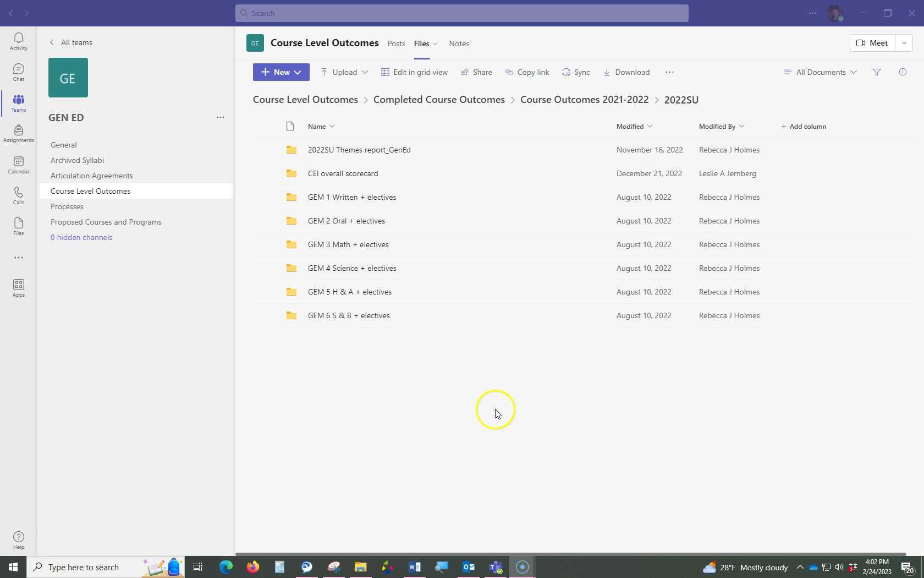Open Calendar in the left rail
Screen dimensions: 924x578
(x=18, y=165)
